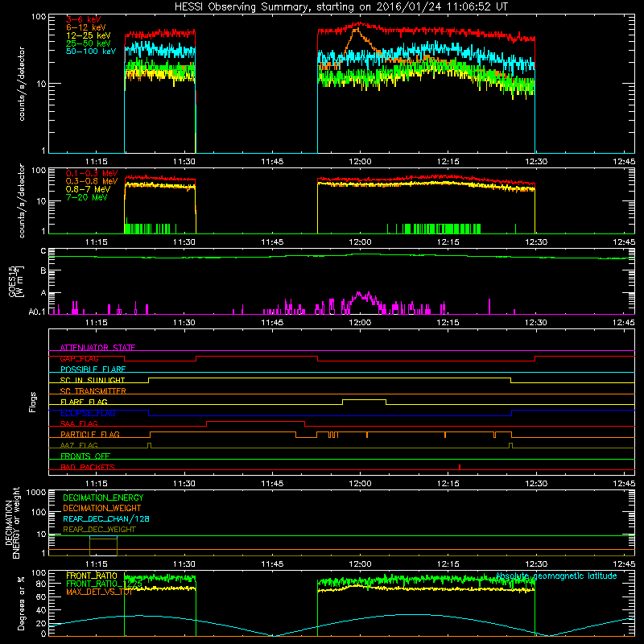Select the 50-100 keV legend label
Image resolution: width=644 pixels, height=644 pixels.
91,52
